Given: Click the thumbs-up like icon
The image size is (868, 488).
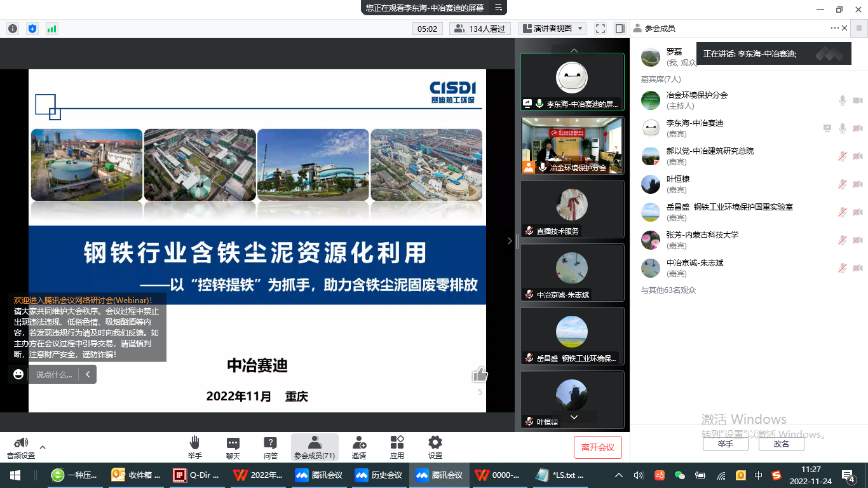Looking at the screenshot, I should [480, 375].
